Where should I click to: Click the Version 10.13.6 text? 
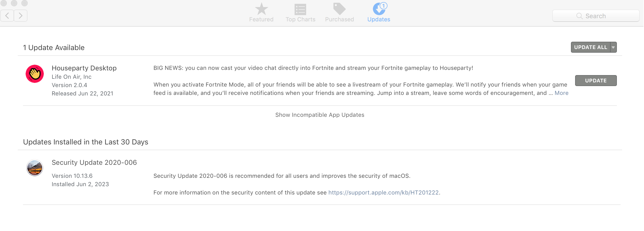point(72,176)
